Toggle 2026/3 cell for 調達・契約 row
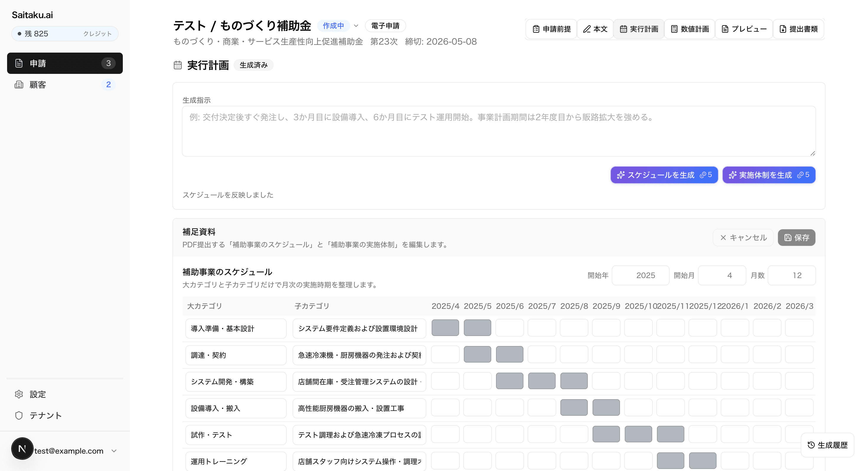The image size is (868, 471). point(799,354)
